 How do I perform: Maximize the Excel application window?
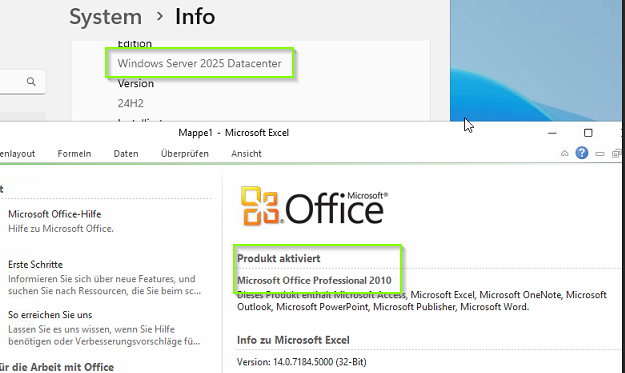click(588, 133)
